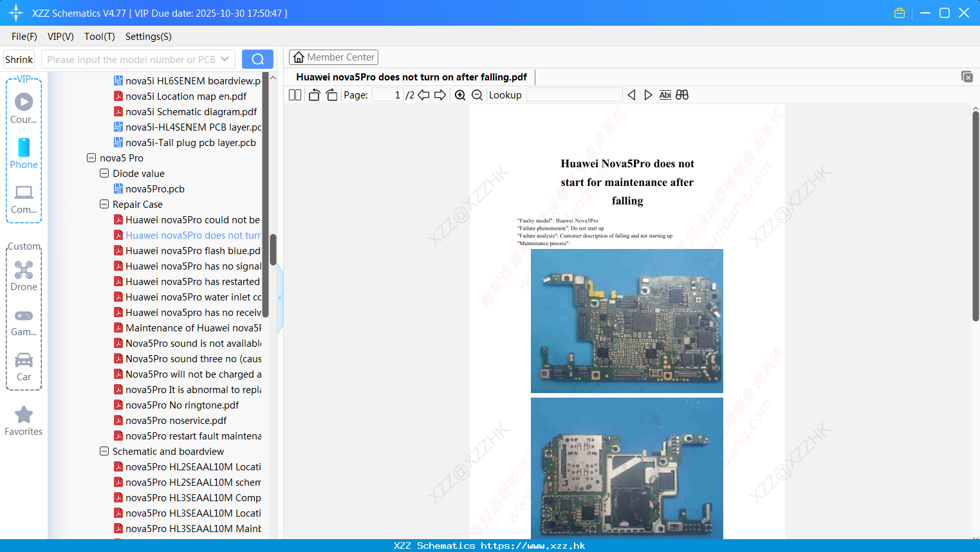This screenshot has width=980, height=552.
Task: Rotate page clockwise icon
Action: point(331,95)
